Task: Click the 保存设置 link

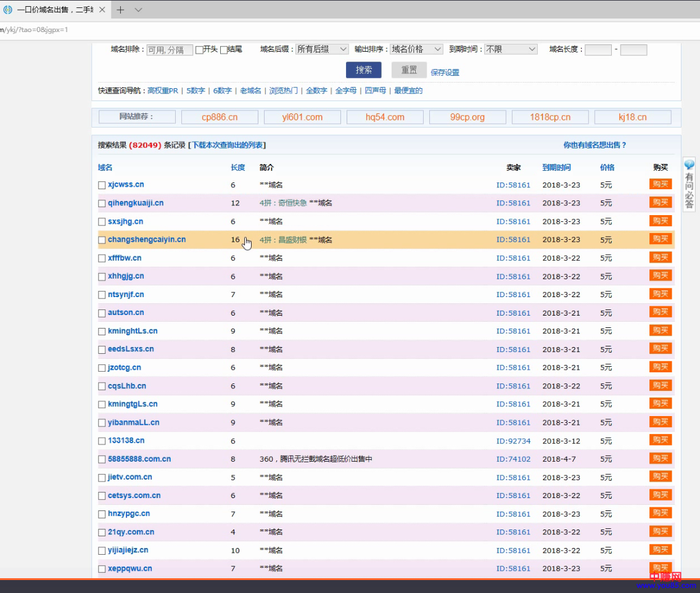Action: click(445, 72)
